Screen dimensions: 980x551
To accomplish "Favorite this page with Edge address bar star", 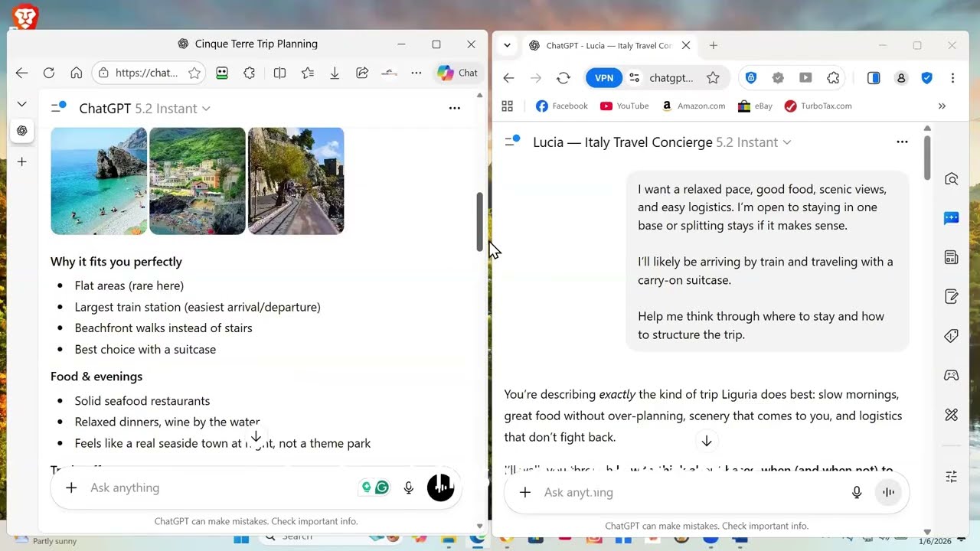I will [x=194, y=73].
